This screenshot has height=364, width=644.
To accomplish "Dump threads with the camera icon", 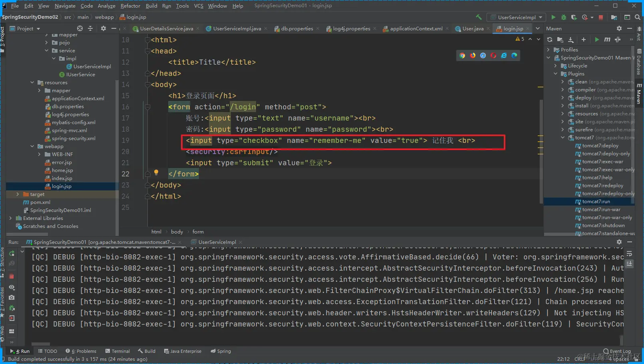I will (12, 297).
